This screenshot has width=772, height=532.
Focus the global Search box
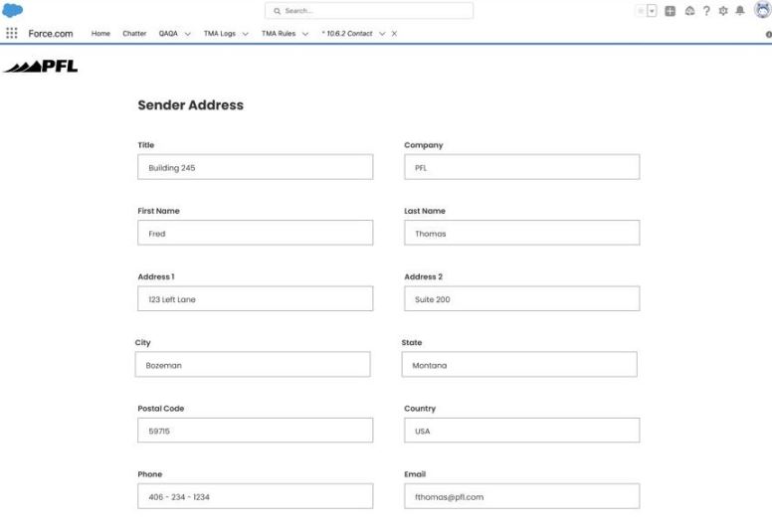(369, 11)
